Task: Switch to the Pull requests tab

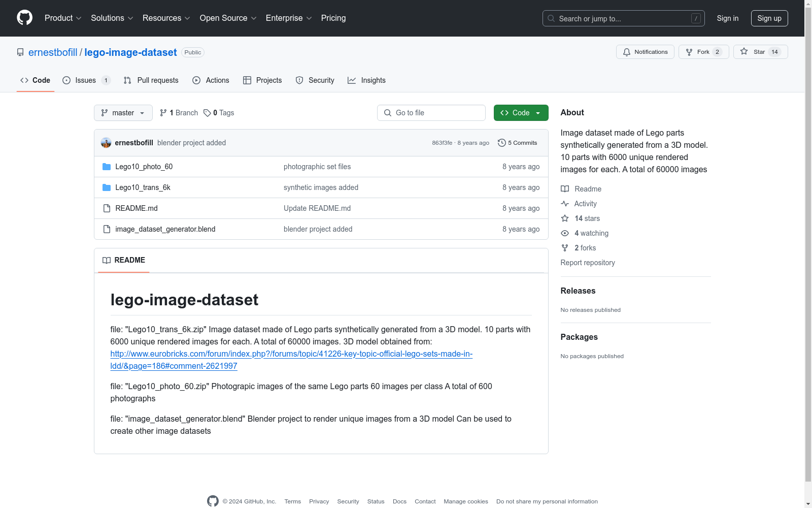Action: coord(151,80)
